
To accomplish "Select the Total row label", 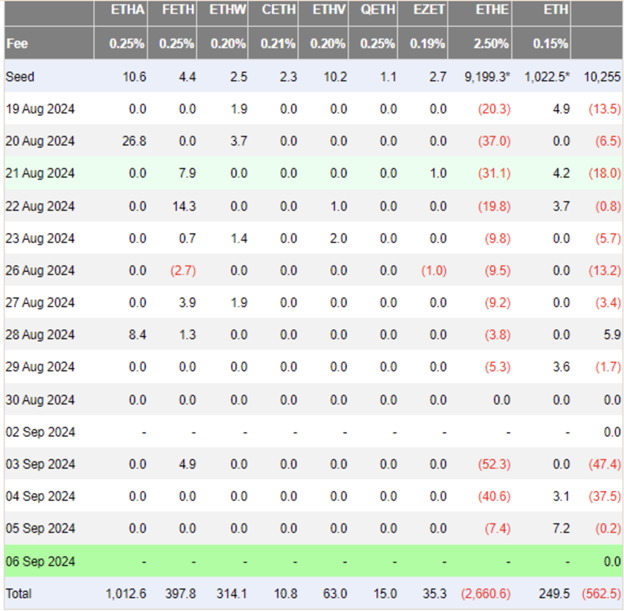I will point(20,594).
